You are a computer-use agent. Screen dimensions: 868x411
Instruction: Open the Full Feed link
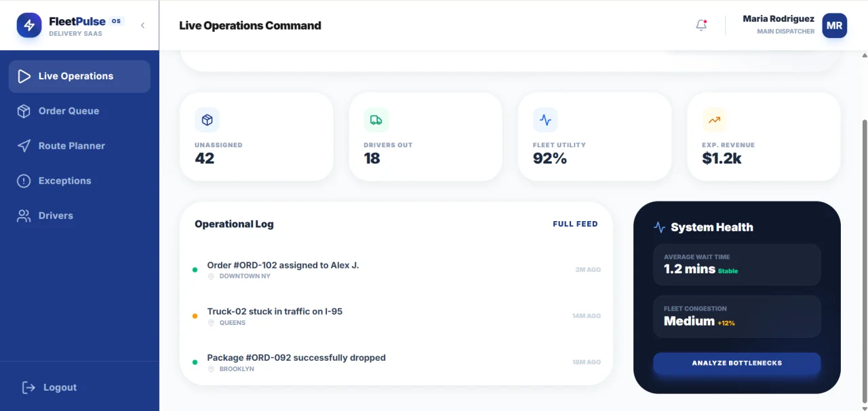575,224
